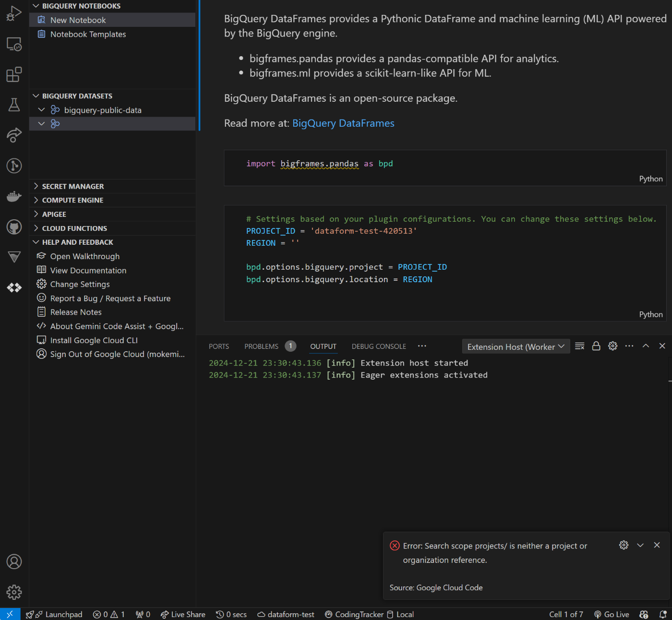Screen dimensions: 672x620
Task: Click Go Live in the status bar
Action: pos(612,614)
